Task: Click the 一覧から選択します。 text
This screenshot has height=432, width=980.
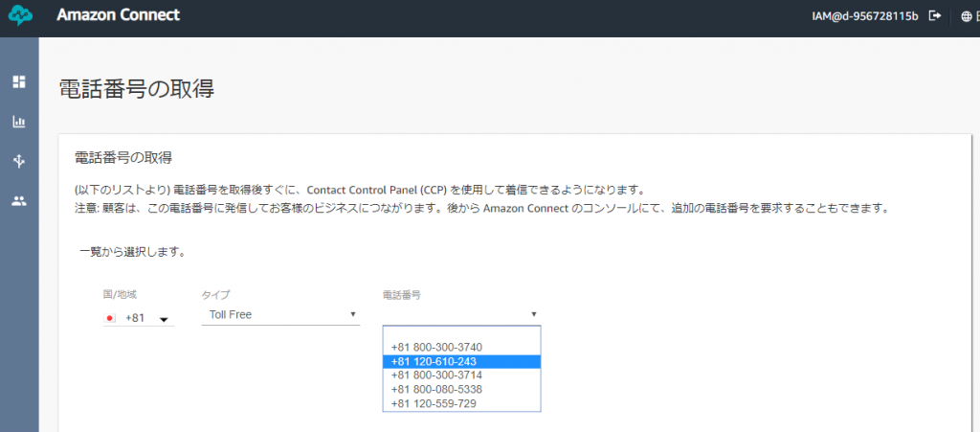Action: 132,253
